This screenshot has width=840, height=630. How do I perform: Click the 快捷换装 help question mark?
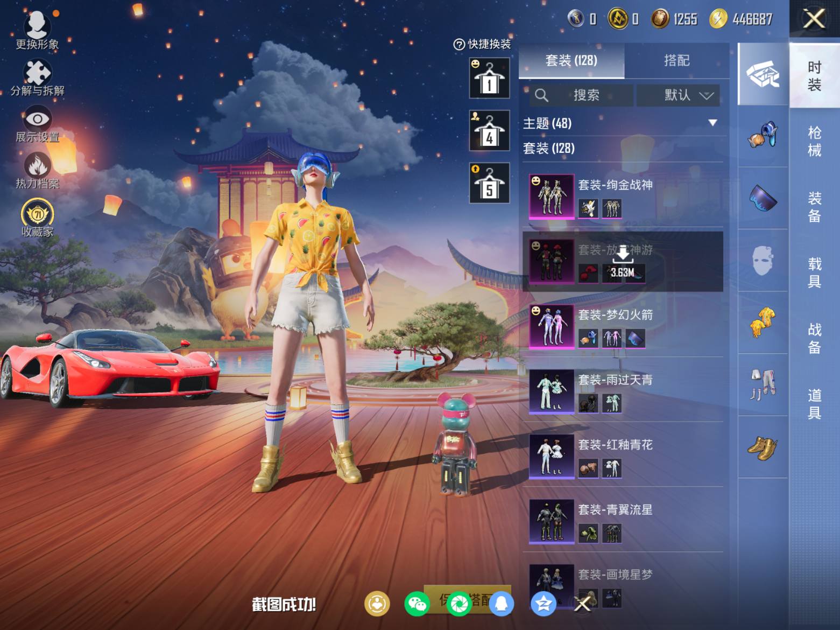pos(459,45)
